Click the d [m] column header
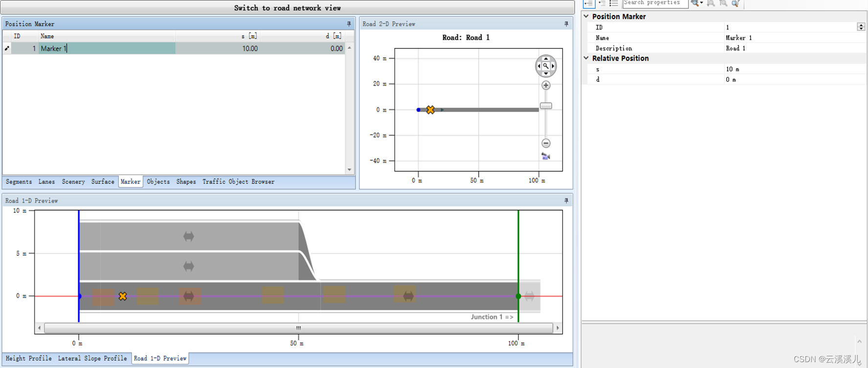This screenshot has width=868, height=368. coord(302,36)
